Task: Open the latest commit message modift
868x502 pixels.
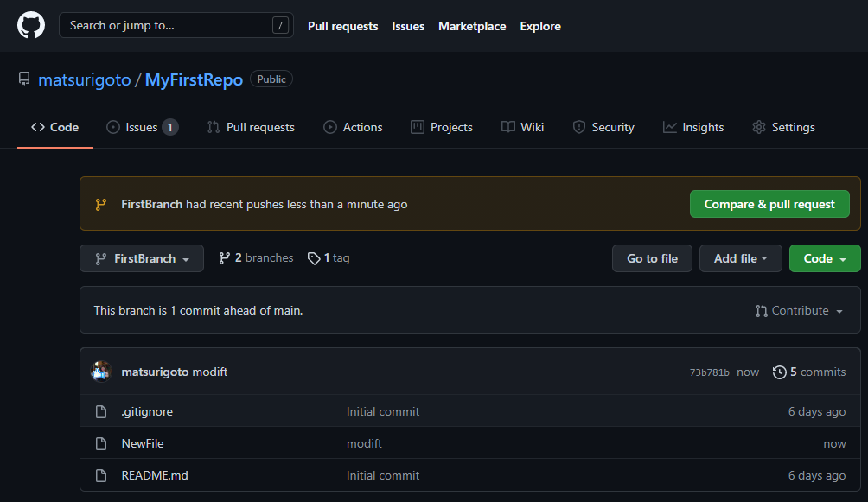Action: 210,372
